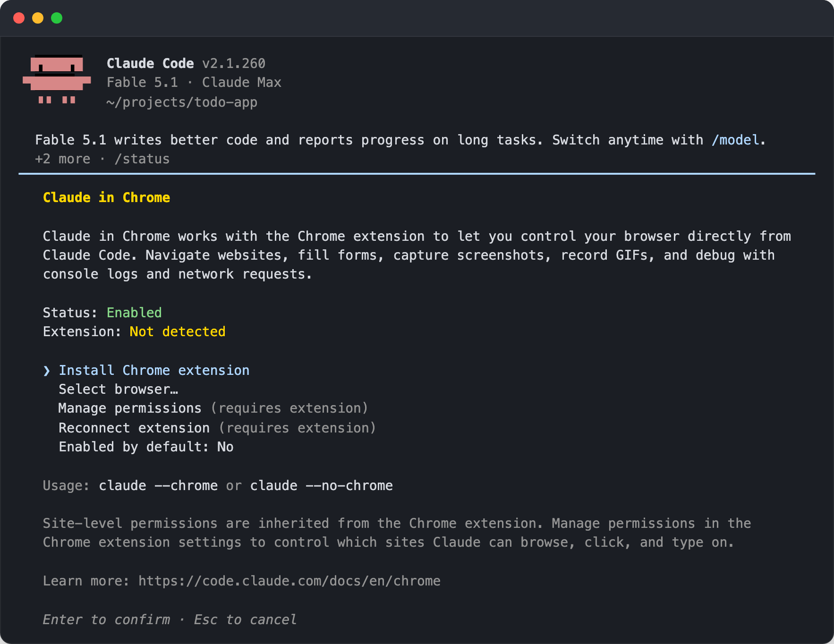Click the claude --chrome usage command
The width and height of the screenshot is (834, 644).
tap(158, 486)
